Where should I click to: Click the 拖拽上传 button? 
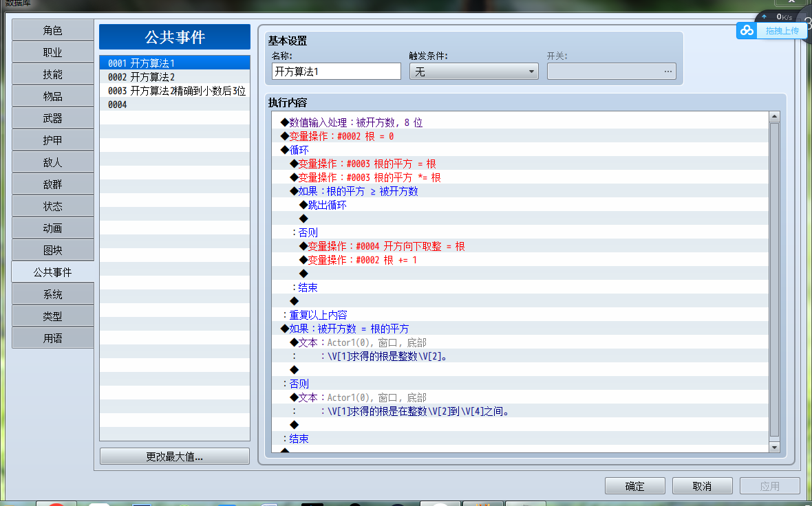[x=782, y=30]
